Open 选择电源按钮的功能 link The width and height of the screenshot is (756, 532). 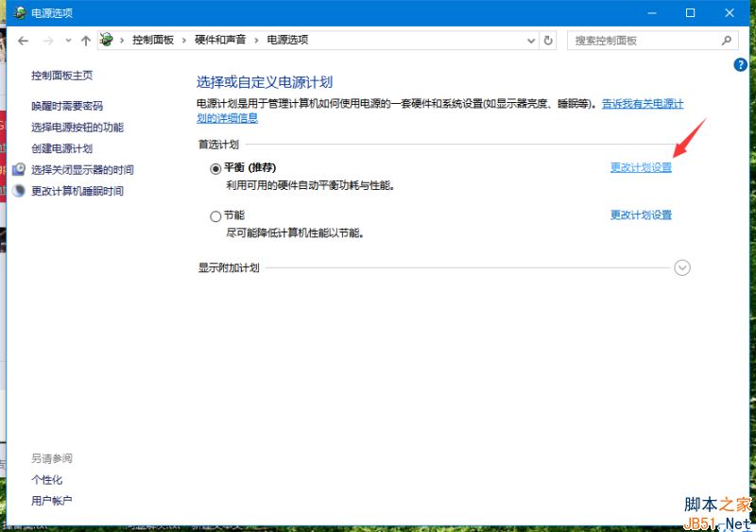tap(77, 127)
